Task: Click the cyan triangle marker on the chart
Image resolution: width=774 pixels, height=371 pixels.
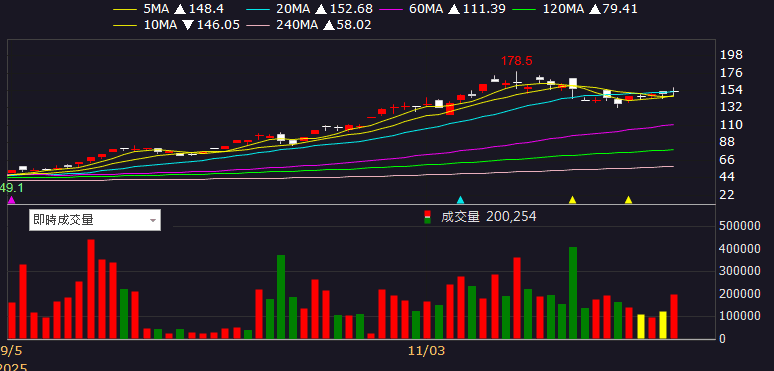Action: coord(461,200)
